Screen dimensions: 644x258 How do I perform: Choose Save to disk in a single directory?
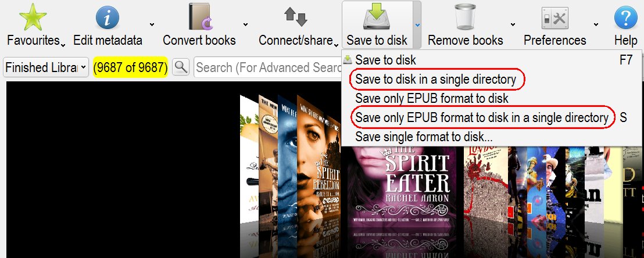tap(436, 79)
